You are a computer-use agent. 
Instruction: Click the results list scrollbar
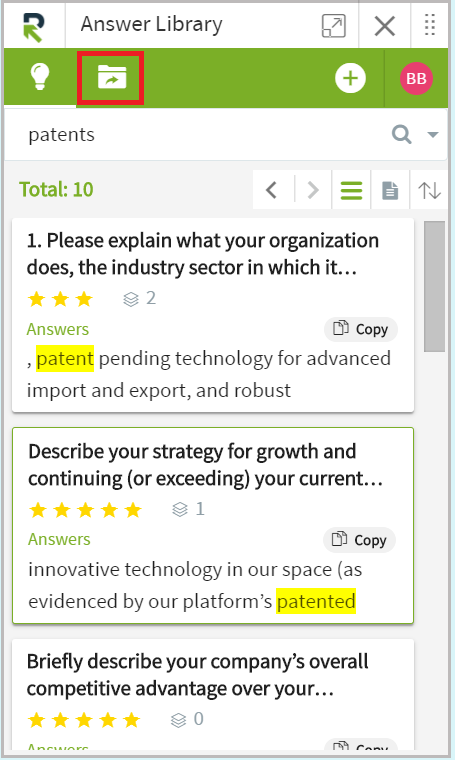tap(434, 286)
